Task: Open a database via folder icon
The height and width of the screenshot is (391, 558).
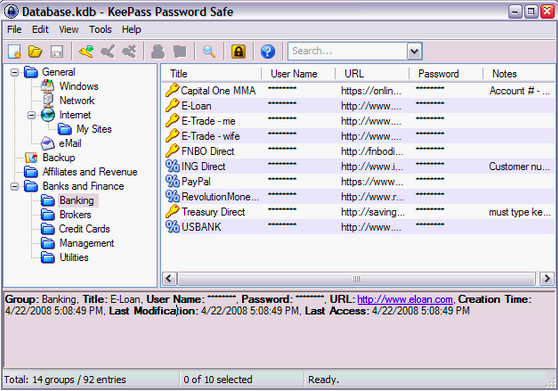Action: (x=36, y=52)
